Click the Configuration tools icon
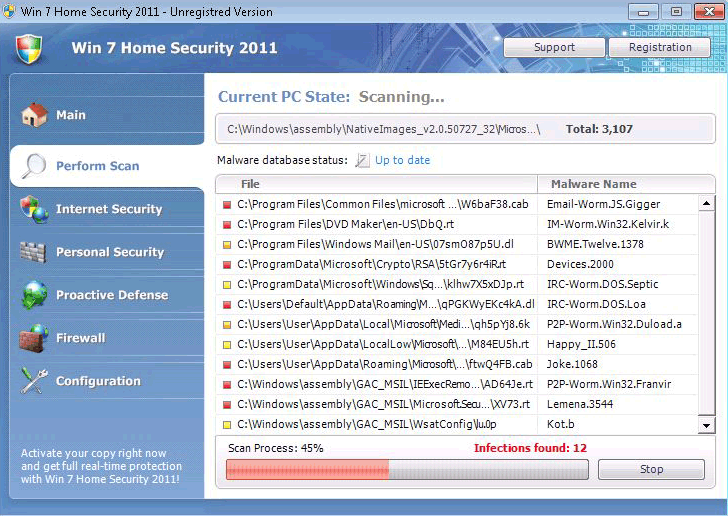Screen dimensions: 728x516 click(x=34, y=381)
